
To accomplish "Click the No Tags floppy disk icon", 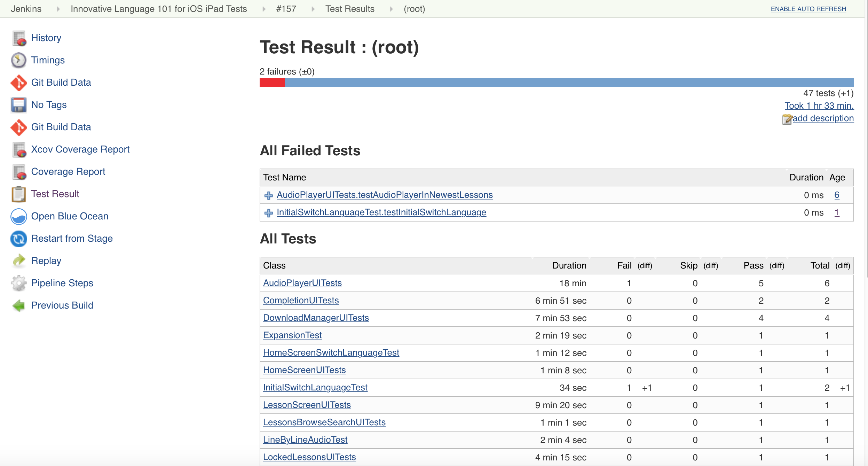I will [x=18, y=105].
